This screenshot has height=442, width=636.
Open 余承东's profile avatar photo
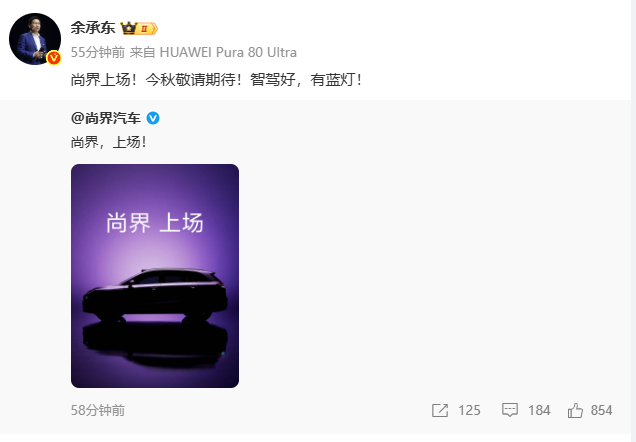pos(35,39)
